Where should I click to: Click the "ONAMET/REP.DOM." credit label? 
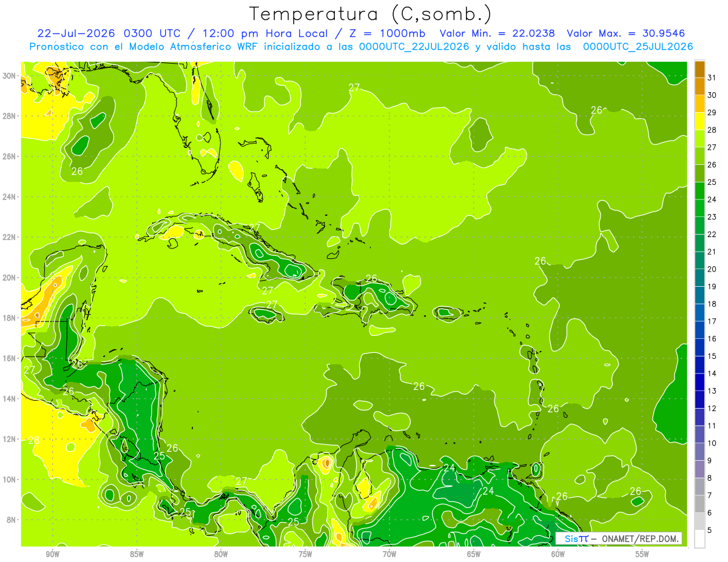coord(640,538)
